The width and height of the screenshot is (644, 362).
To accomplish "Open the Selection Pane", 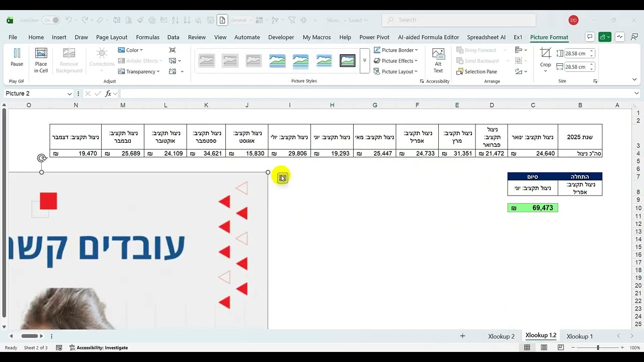I will (x=476, y=71).
